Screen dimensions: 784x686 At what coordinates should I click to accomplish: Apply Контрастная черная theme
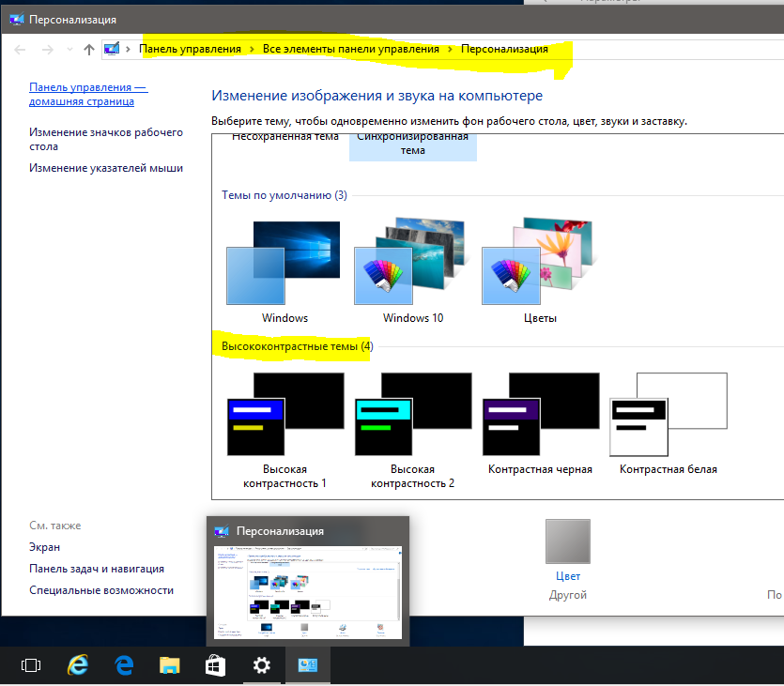point(541,424)
